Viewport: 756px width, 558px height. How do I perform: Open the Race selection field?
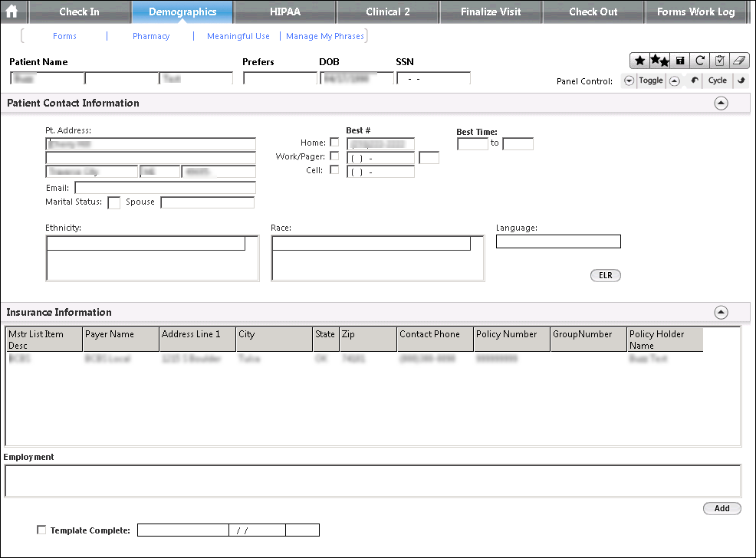pyautogui.click(x=371, y=243)
